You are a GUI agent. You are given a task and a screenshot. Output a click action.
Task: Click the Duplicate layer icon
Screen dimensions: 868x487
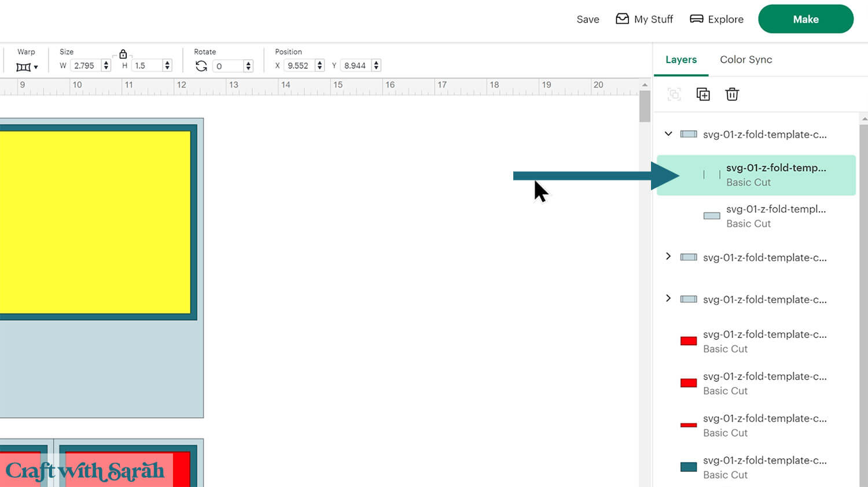click(703, 94)
